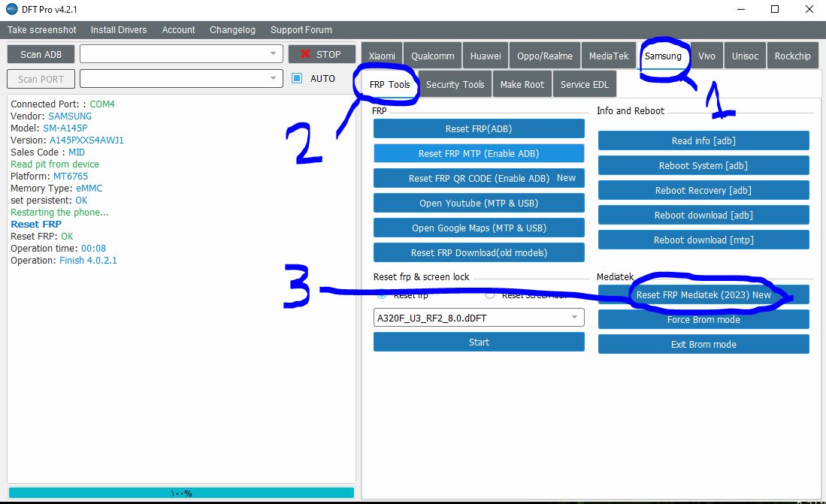
Task: Click the Exit Brom mode button
Action: tap(703, 344)
